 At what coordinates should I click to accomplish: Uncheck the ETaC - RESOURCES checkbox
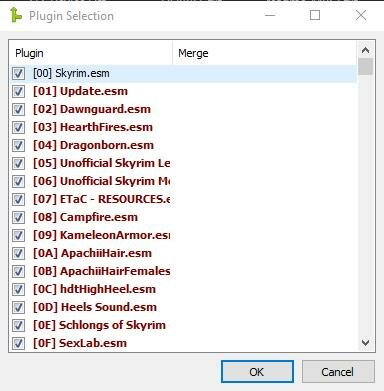coord(18,199)
